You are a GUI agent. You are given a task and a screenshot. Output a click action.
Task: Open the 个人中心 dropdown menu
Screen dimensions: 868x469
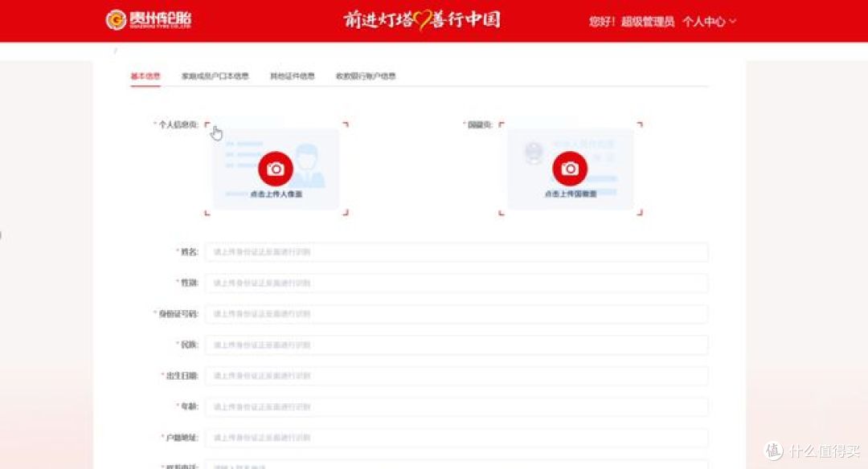click(x=709, y=22)
